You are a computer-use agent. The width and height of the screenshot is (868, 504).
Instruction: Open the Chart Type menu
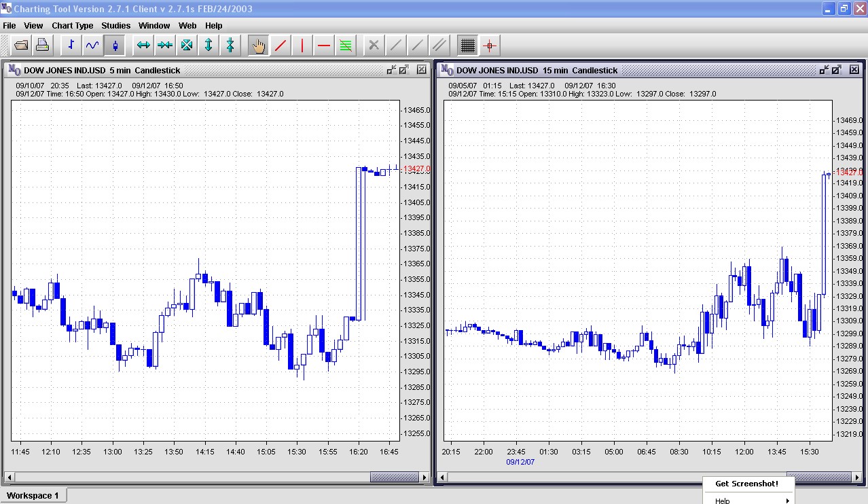coord(73,25)
